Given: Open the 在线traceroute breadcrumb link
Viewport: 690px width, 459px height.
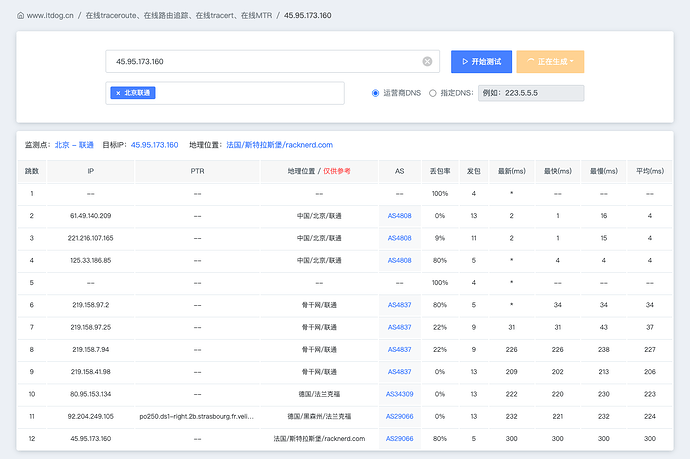Looking at the screenshot, I should point(179,15).
